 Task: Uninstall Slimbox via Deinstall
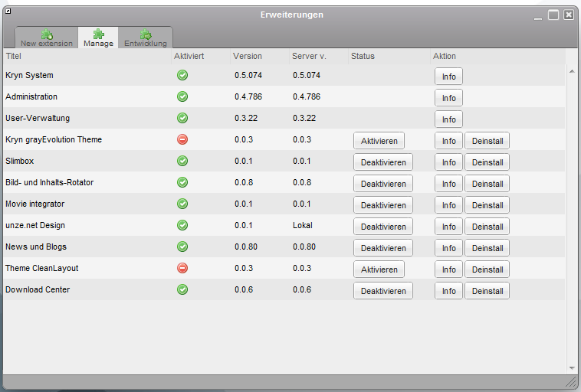(x=487, y=162)
